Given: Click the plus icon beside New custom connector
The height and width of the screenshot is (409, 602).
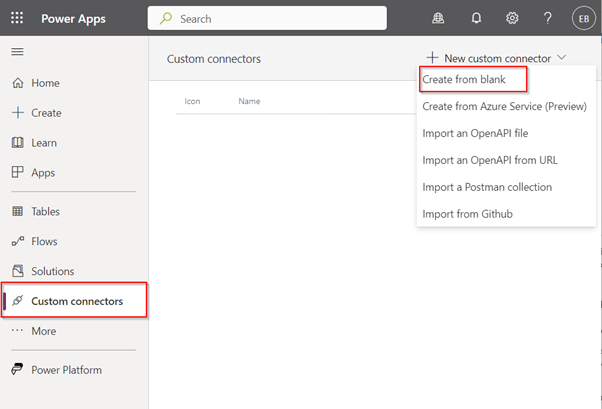Looking at the screenshot, I should click(432, 58).
